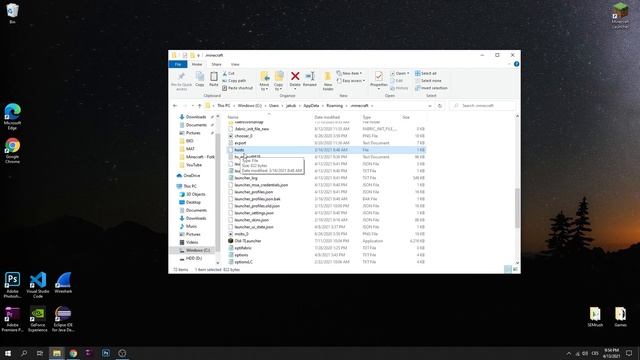Click the Back navigation arrow
Viewport: 640px width, 360px height.
pyautogui.click(x=175, y=106)
